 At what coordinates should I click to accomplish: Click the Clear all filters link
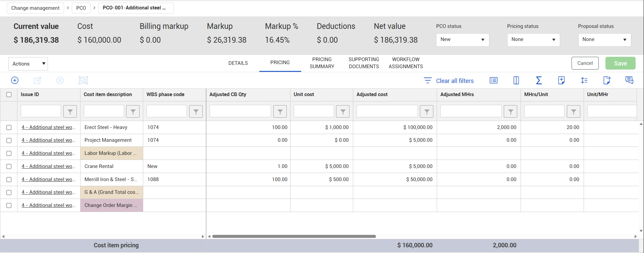pyautogui.click(x=454, y=81)
